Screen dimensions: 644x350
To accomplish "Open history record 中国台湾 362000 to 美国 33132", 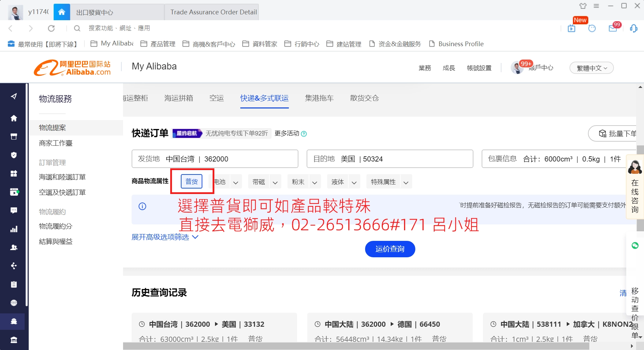I will click(x=214, y=328).
